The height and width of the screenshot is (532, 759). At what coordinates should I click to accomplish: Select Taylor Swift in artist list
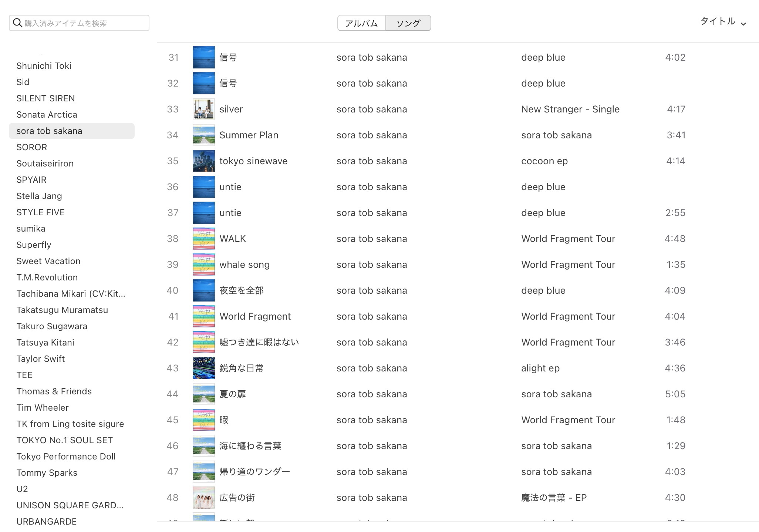pos(41,359)
